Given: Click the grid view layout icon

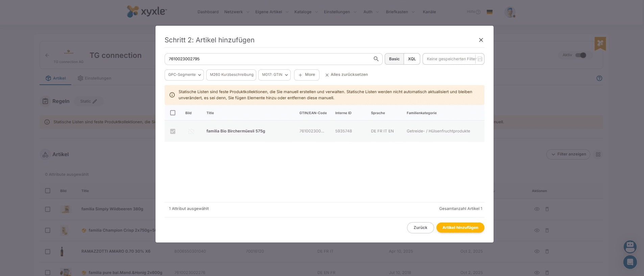Looking at the screenshot, I should [x=598, y=154].
